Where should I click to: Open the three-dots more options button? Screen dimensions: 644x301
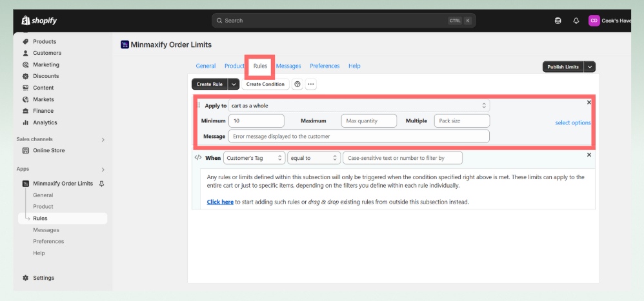(311, 84)
